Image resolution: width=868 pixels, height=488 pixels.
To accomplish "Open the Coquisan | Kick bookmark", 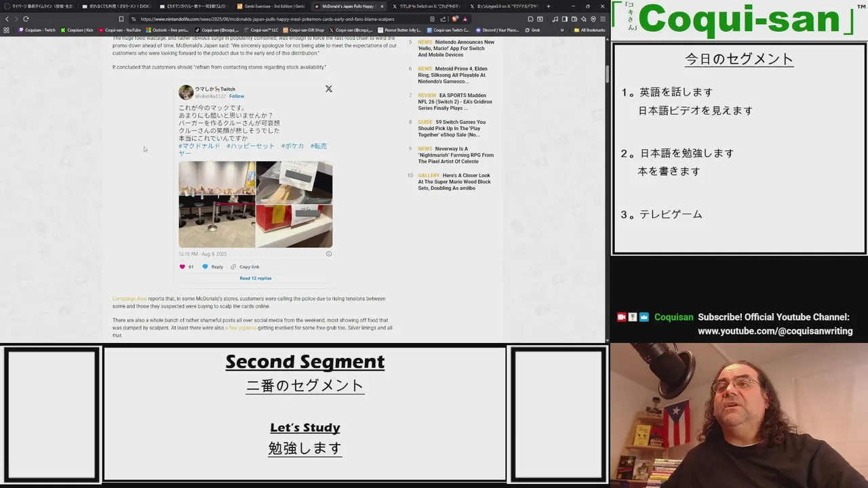I will tap(77, 30).
